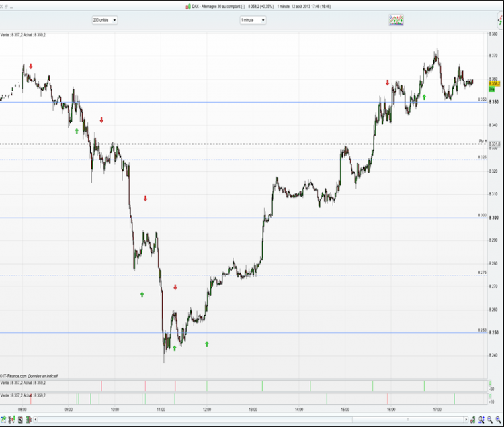Screen dimensions: 504x427
Task: Click the 12:00 time axis label
Action: tap(207, 410)
